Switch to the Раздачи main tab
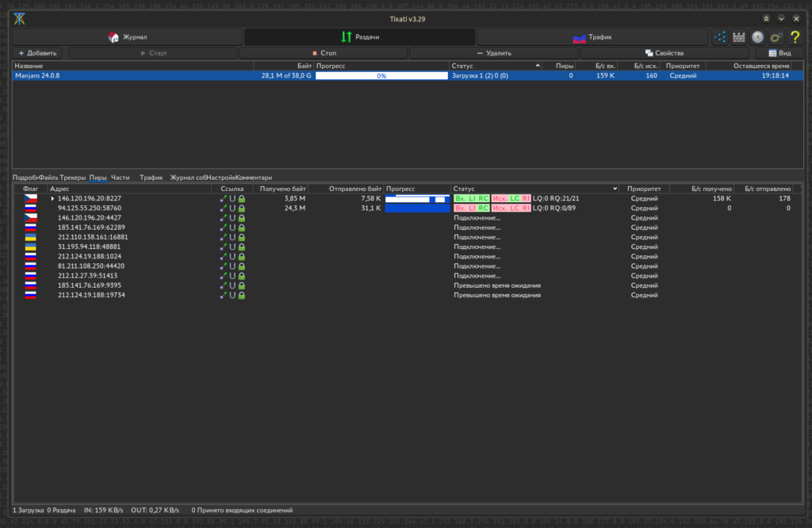This screenshot has height=528, width=812. point(360,36)
